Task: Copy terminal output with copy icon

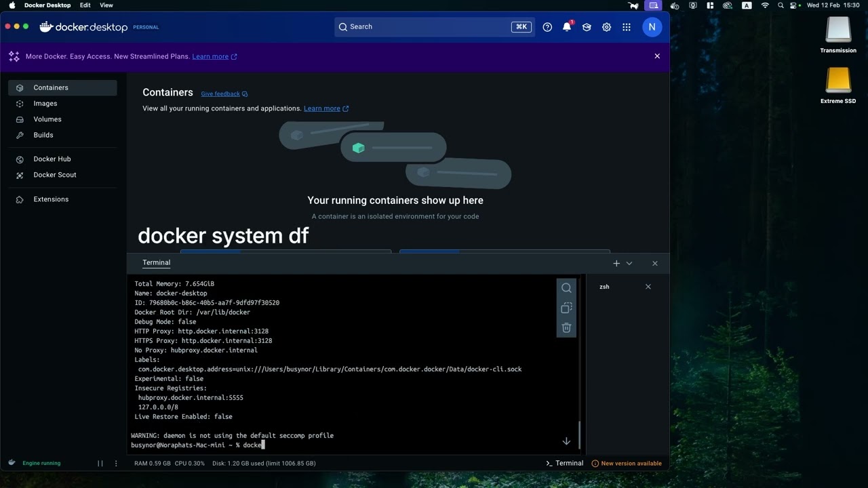Action: click(566, 308)
